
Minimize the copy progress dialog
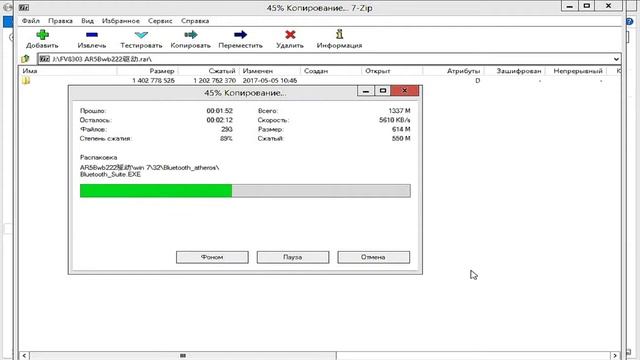click(x=366, y=91)
